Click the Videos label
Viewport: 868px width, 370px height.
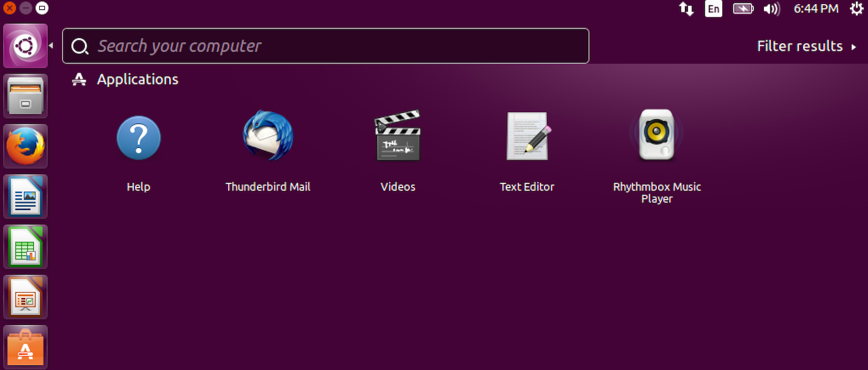click(398, 187)
